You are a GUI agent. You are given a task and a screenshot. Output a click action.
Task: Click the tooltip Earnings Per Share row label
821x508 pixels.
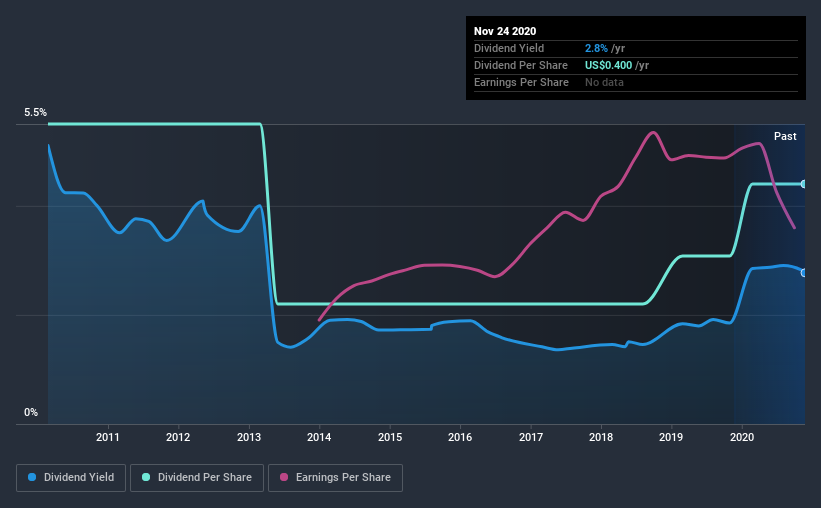point(522,82)
